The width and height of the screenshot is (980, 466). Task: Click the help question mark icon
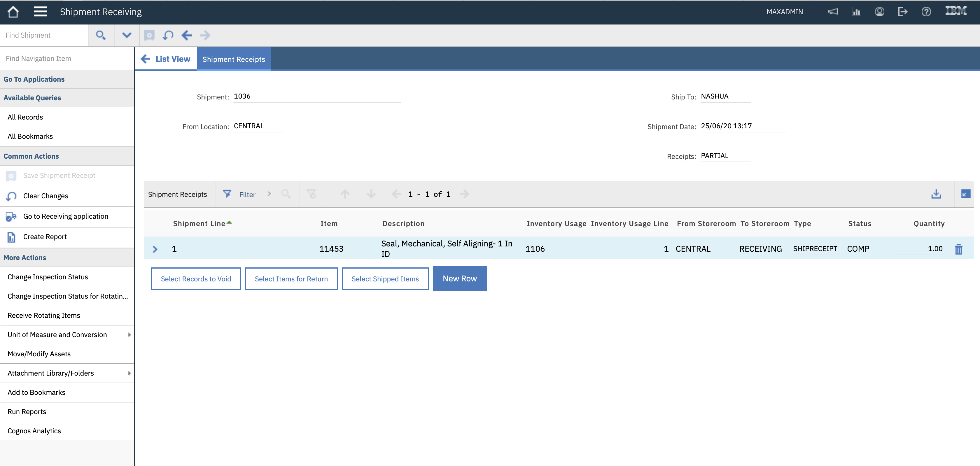(926, 12)
